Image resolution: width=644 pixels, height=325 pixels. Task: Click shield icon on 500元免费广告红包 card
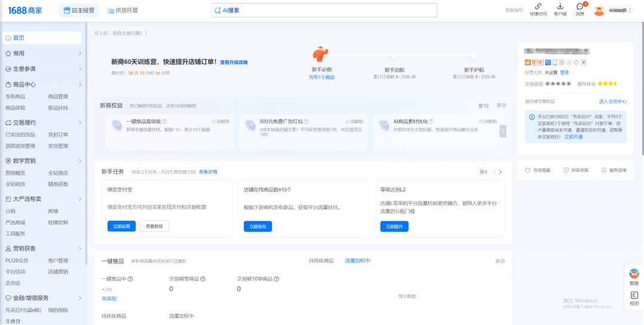pyautogui.click(x=250, y=125)
